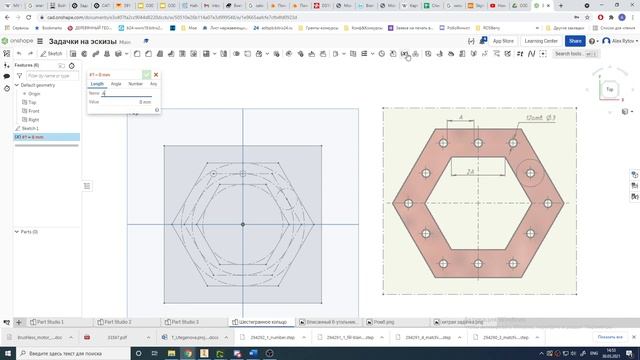The height and width of the screenshot is (360, 640).
Task: Select the Linear pattern tool
Action: 206,54
